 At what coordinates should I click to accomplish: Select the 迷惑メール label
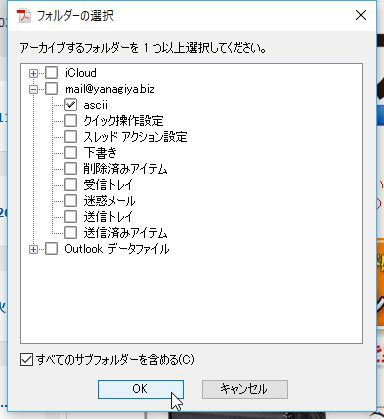pyautogui.click(x=109, y=201)
